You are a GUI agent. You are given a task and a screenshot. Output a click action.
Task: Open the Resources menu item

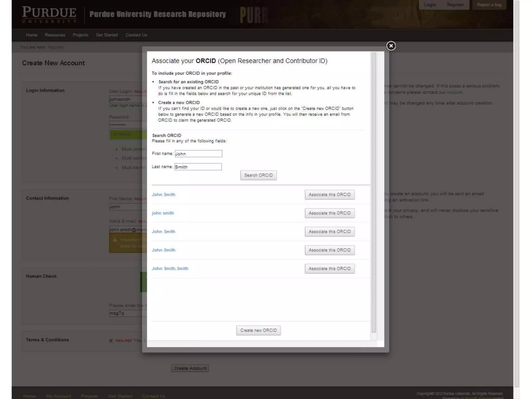55,35
